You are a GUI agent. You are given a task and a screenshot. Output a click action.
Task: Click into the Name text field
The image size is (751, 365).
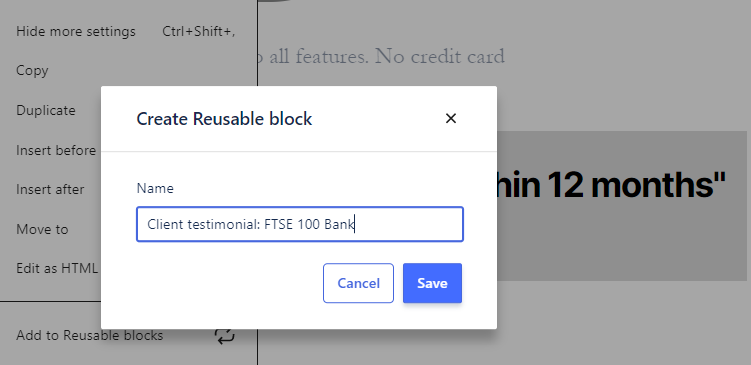[300, 224]
